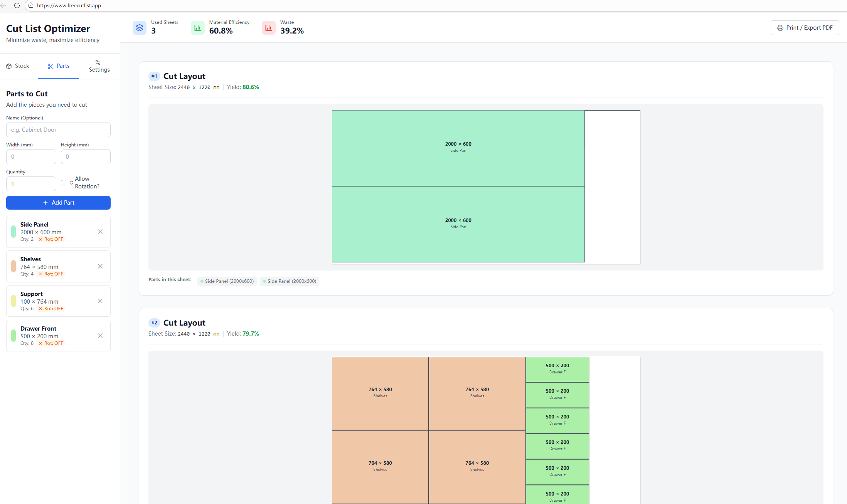Image resolution: width=847 pixels, height=504 pixels.
Task: Click the Shelves orange color swatch
Action: click(13, 266)
